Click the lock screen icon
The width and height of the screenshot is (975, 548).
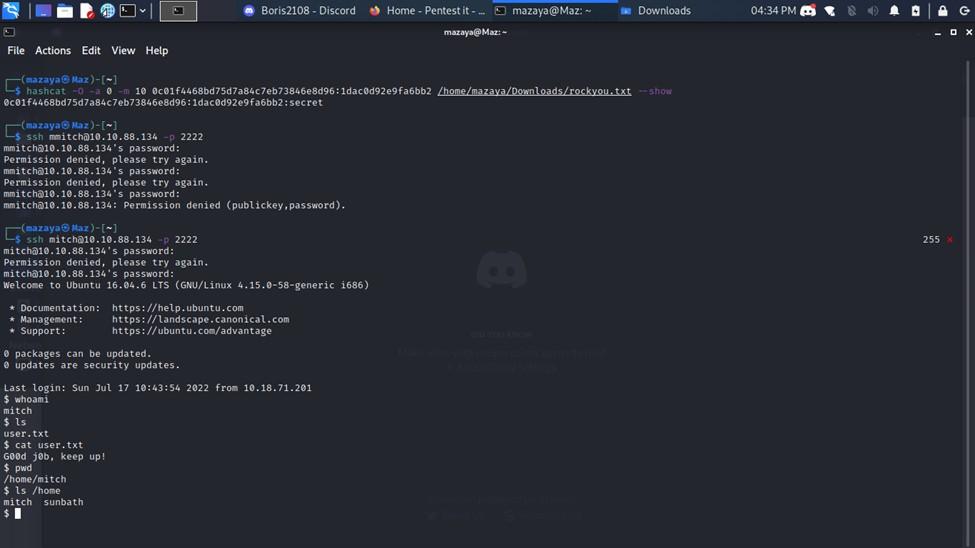tap(942, 11)
